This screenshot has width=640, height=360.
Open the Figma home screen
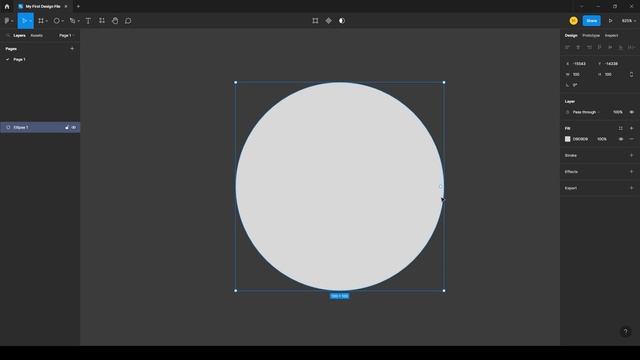[7, 7]
